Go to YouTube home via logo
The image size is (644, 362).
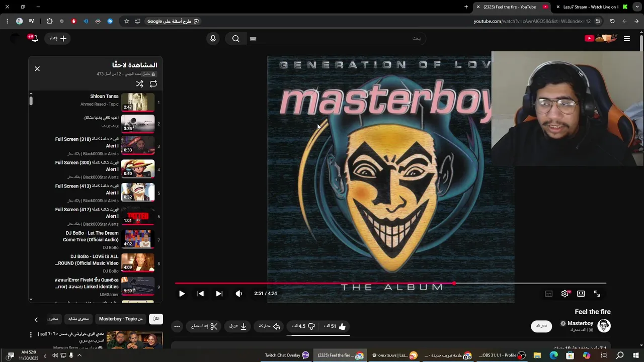(600, 38)
